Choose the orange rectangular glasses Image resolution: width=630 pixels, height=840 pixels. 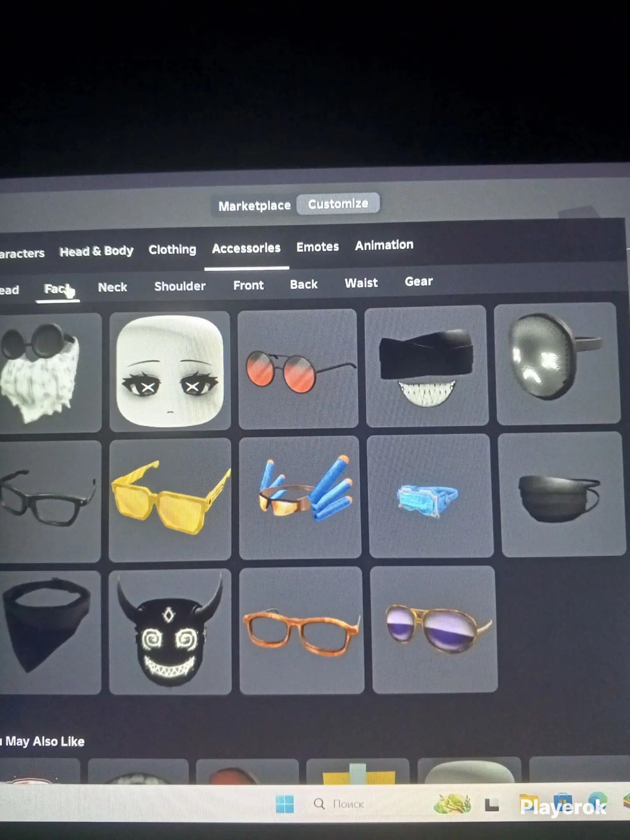[x=301, y=630]
